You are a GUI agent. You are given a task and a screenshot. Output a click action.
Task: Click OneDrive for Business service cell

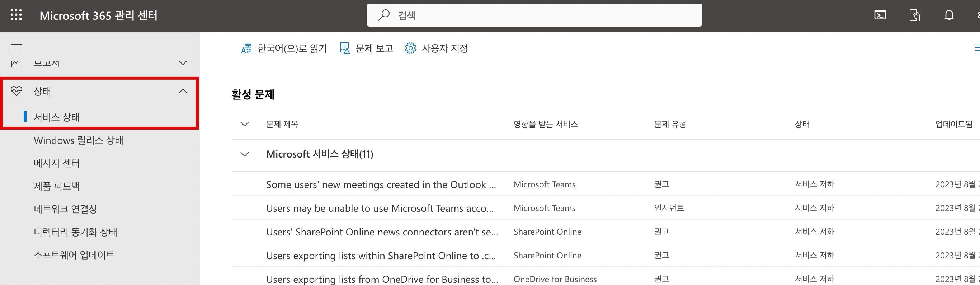[x=555, y=279]
